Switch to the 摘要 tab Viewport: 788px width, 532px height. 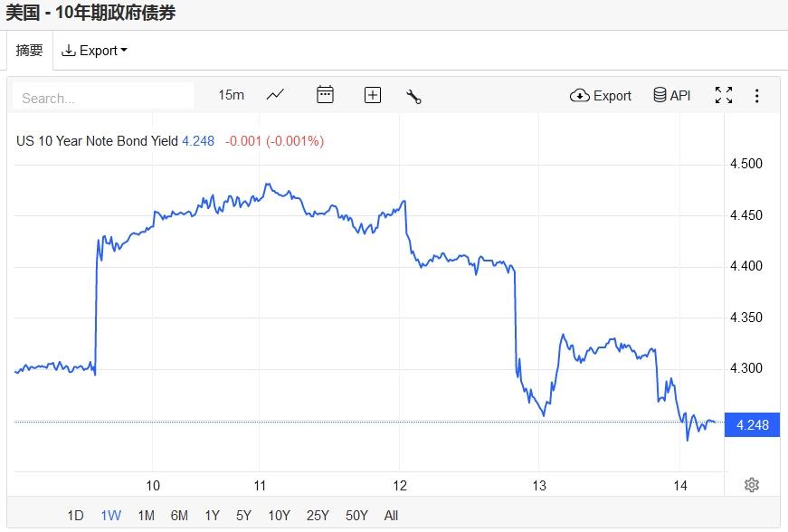[x=30, y=51]
